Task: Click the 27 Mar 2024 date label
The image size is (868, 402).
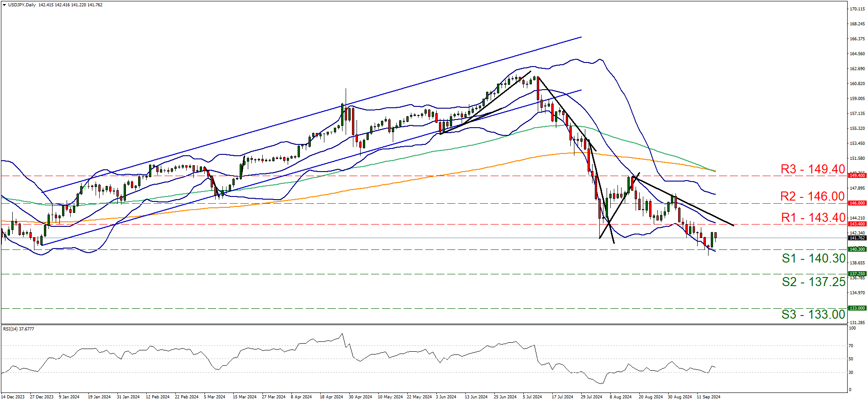Action: tap(274, 397)
